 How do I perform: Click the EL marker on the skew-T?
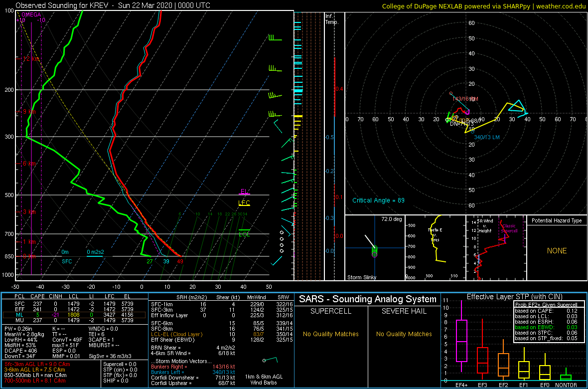(245, 192)
